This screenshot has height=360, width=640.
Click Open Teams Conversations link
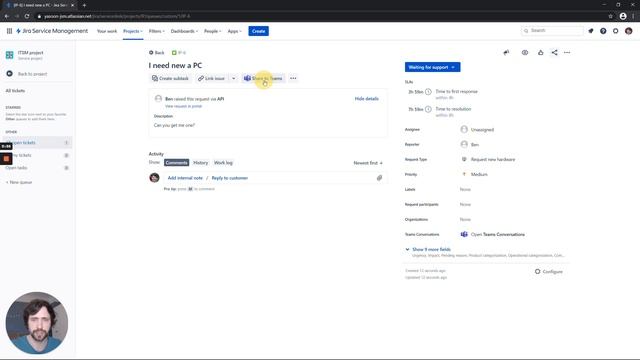pos(498,234)
